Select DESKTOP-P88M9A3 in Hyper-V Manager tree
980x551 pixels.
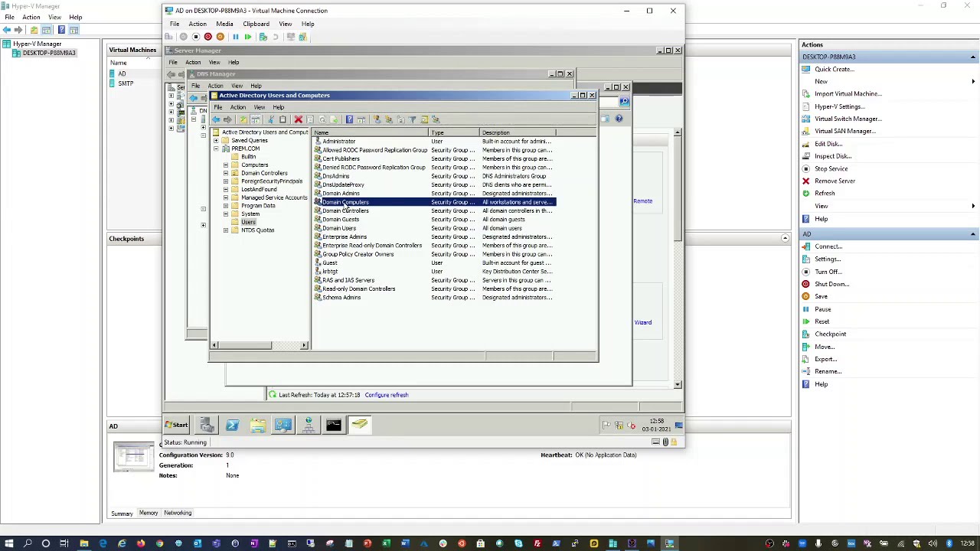pos(49,53)
